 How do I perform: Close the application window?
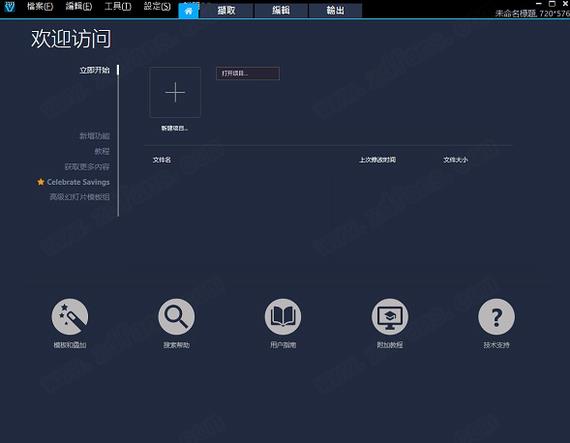pos(566,4)
